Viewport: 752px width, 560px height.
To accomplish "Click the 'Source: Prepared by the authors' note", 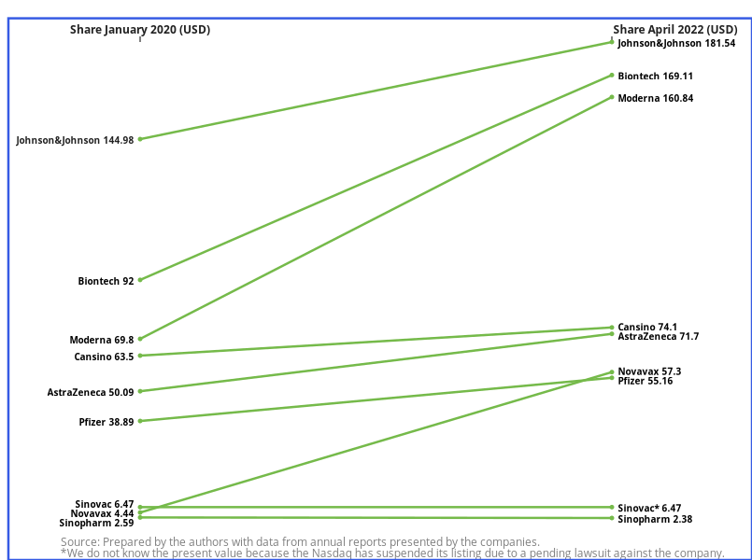I will [x=300, y=541].
